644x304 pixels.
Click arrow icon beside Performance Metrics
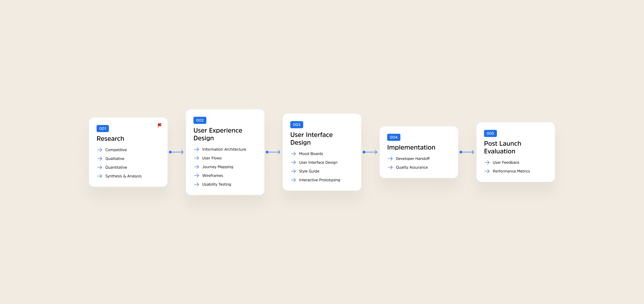(x=487, y=171)
